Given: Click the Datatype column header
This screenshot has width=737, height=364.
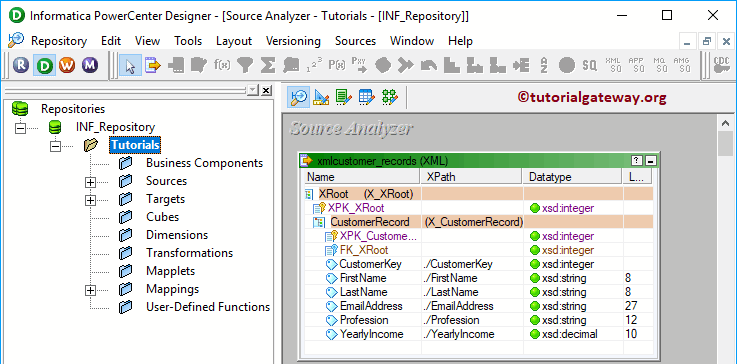Looking at the screenshot, I should click(x=572, y=177).
